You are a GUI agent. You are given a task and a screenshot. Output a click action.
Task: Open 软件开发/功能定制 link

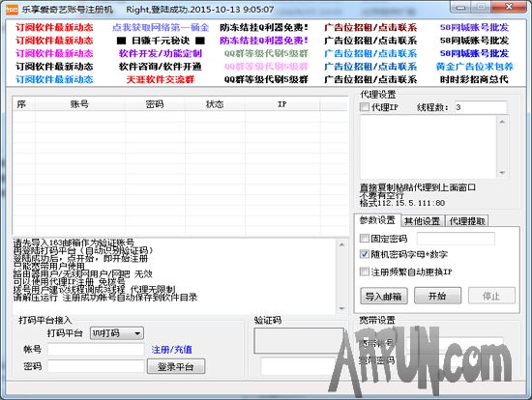click(x=161, y=53)
